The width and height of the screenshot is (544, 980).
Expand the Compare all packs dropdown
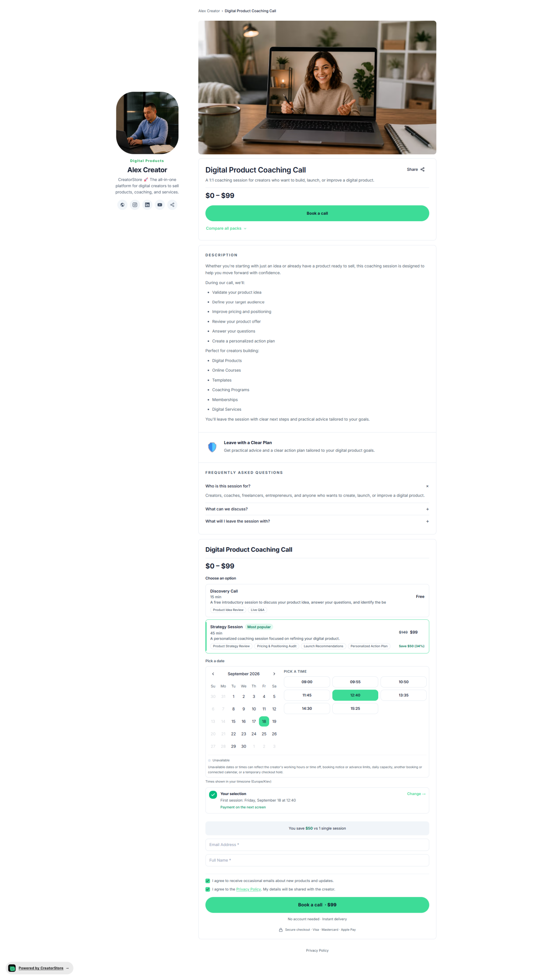(x=226, y=228)
